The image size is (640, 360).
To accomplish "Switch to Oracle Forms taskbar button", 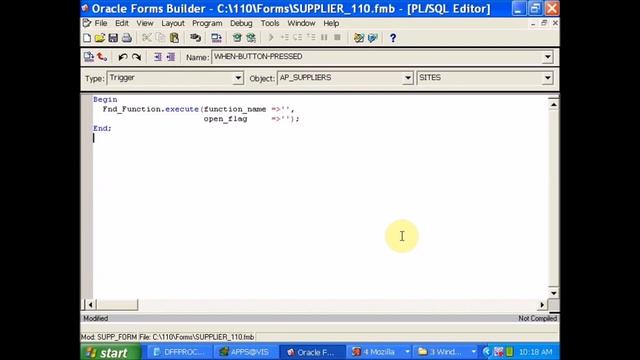I will [312, 352].
